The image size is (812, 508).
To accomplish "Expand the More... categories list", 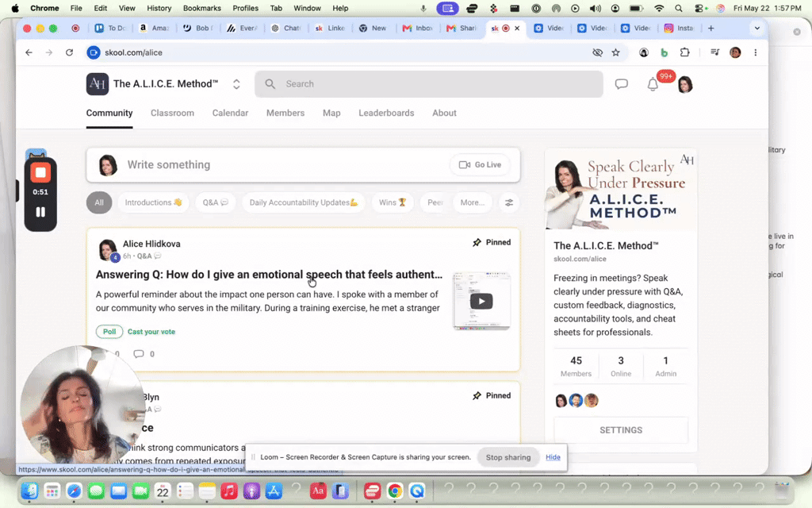I will [473, 202].
